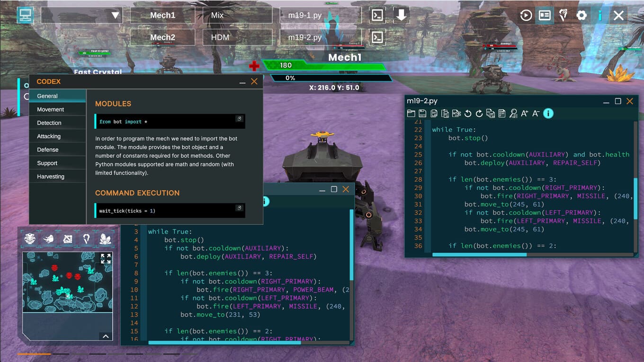Collapse the minimap panel with chevron arrow

(106, 336)
